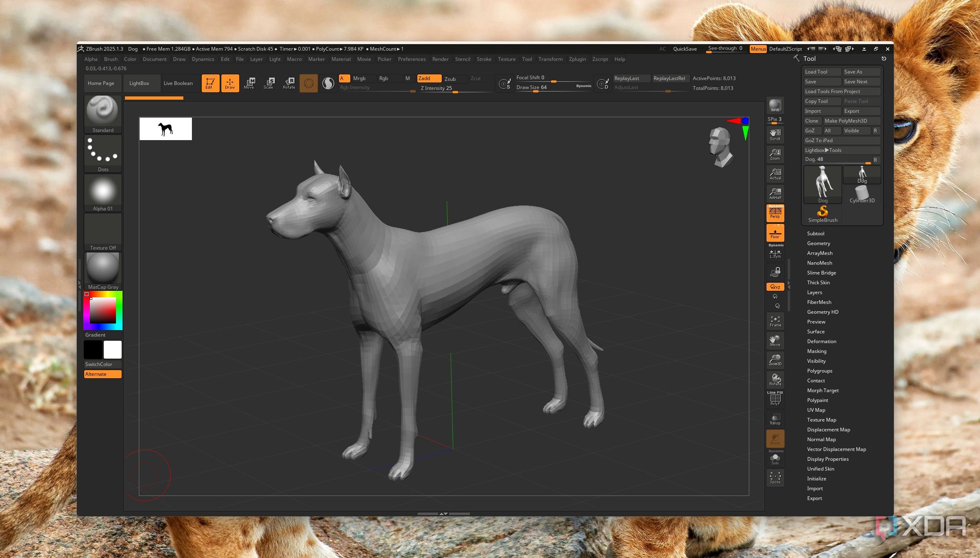Image resolution: width=980 pixels, height=558 pixels.
Task: Open the Preferences menu
Action: point(412,59)
